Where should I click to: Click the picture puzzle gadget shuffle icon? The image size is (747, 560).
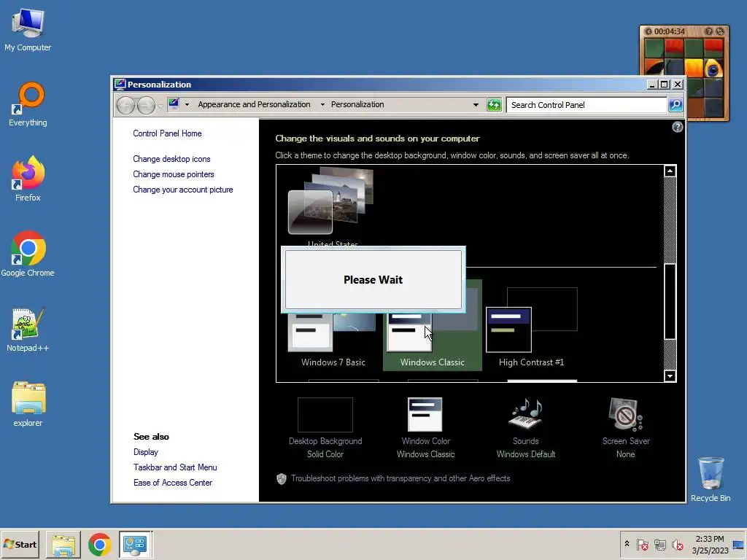(x=720, y=31)
